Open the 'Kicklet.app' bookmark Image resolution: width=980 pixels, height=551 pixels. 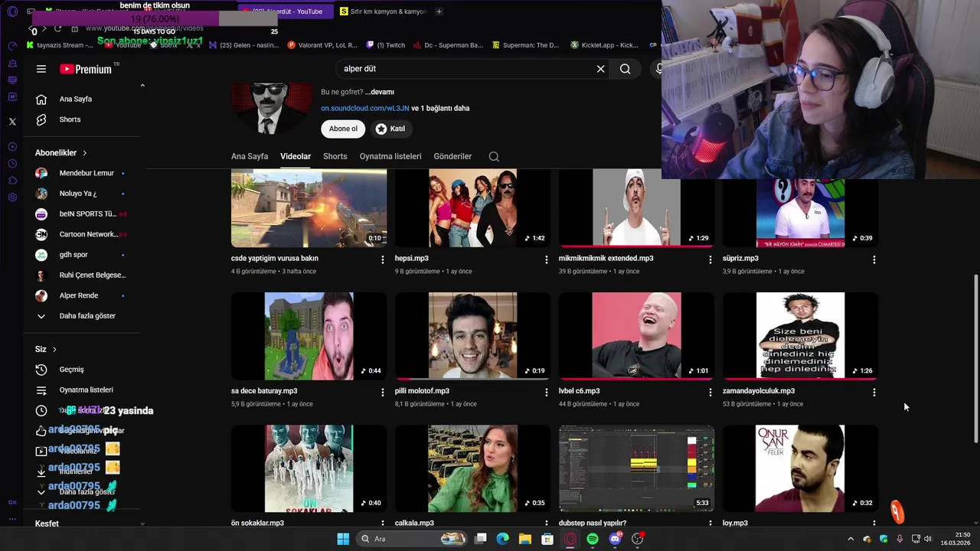point(604,45)
